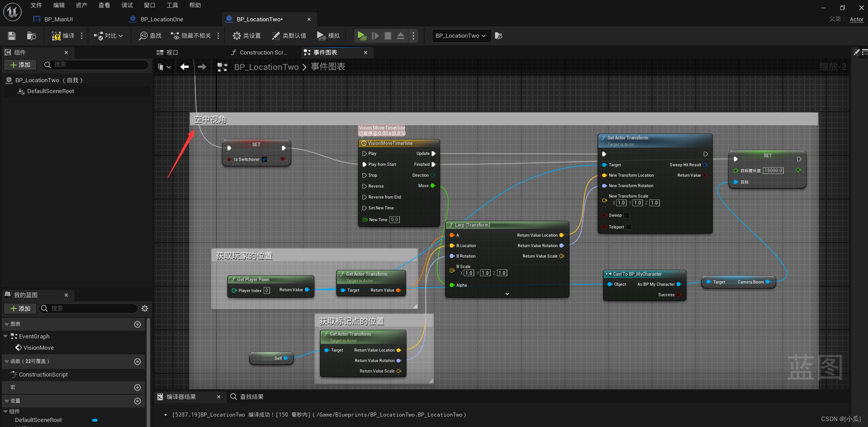Add a new graph with the 图表 plus icon
Image resolution: width=868 pixels, height=427 pixels.
[137, 324]
